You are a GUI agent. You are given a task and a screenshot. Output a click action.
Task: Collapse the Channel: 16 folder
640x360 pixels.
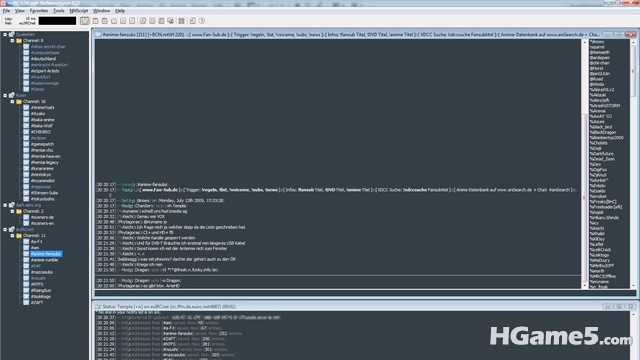(12, 101)
